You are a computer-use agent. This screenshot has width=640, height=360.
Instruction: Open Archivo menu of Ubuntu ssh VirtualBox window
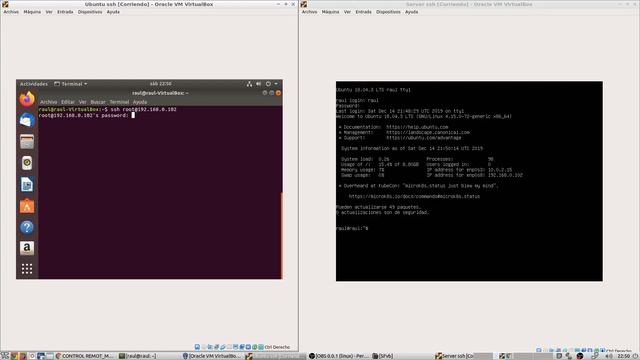[11, 12]
